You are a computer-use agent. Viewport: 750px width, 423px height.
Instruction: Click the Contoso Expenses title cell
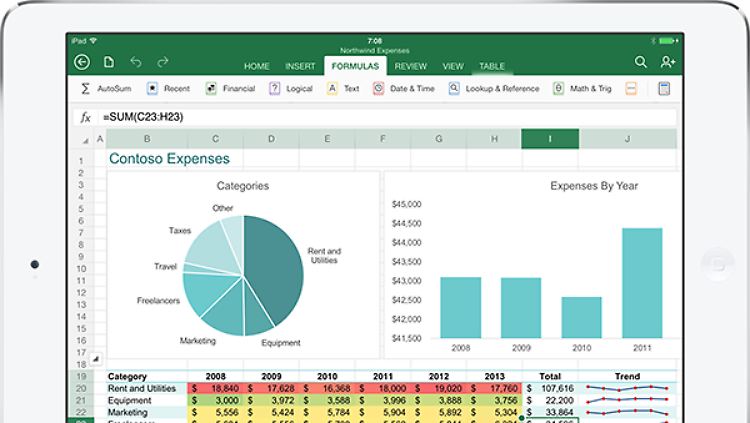(x=169, y=159)
